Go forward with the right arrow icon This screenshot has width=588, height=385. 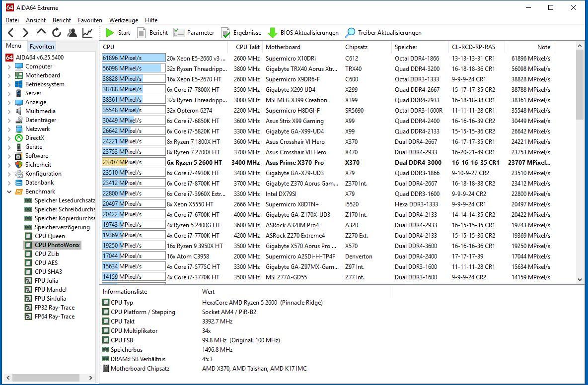[25, 33]
